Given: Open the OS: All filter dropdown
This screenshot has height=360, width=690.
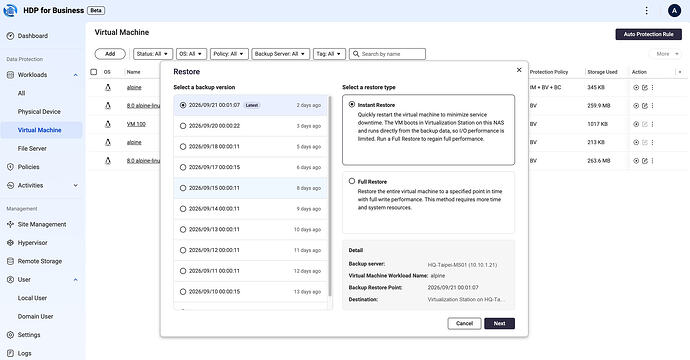Looking at the screenshot, I should (x=191, y=54).
